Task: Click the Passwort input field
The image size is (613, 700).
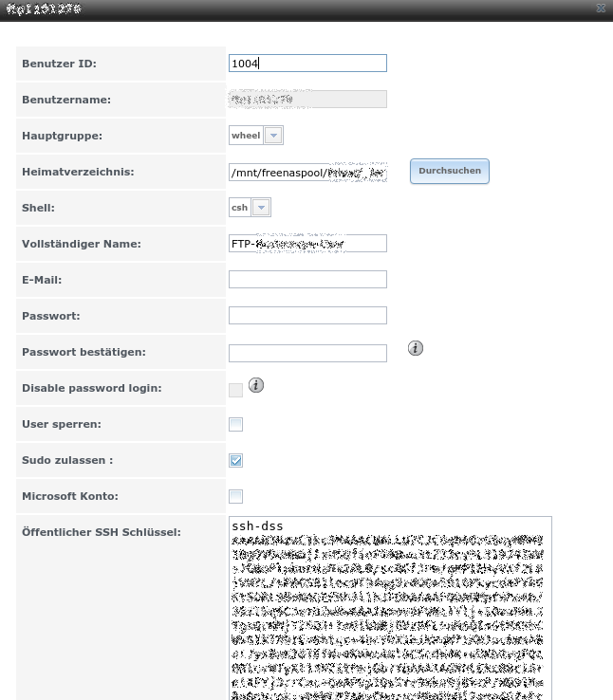Action: pyautogui.click(x=307, y=316)
